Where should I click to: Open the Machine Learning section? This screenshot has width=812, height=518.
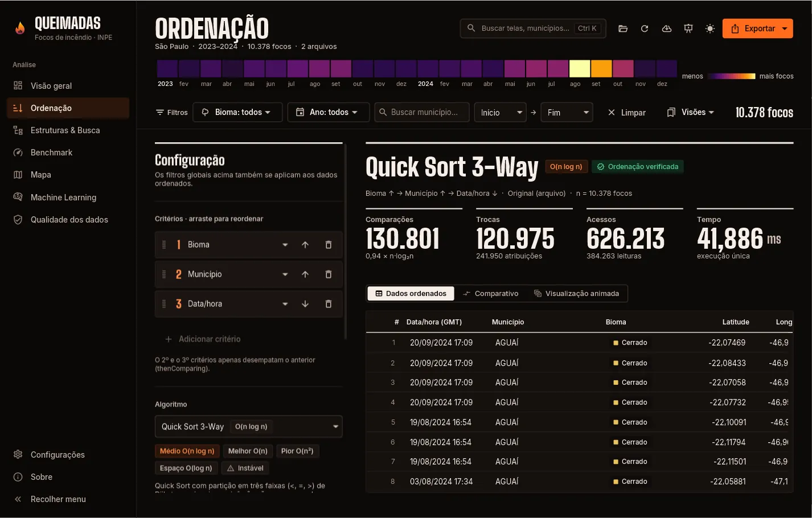click(68, 198)
